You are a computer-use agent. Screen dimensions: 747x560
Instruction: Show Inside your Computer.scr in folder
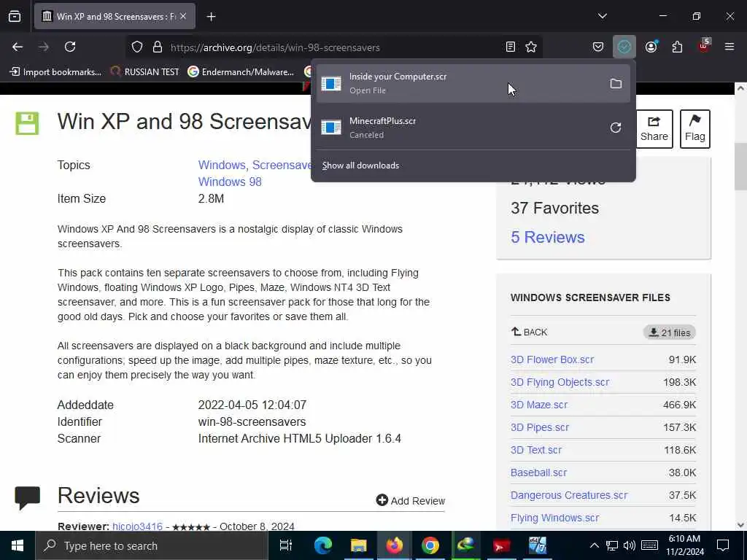click(616, 84)
